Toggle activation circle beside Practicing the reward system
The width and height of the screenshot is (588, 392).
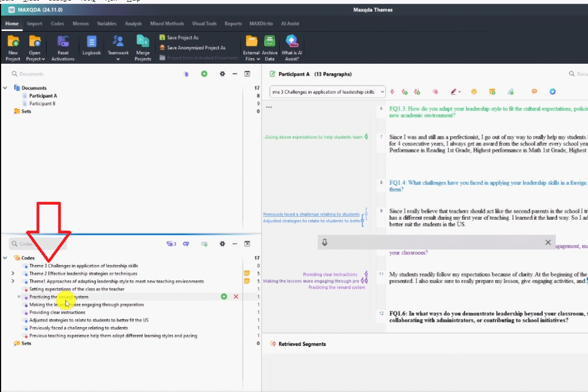pos(20,297)
